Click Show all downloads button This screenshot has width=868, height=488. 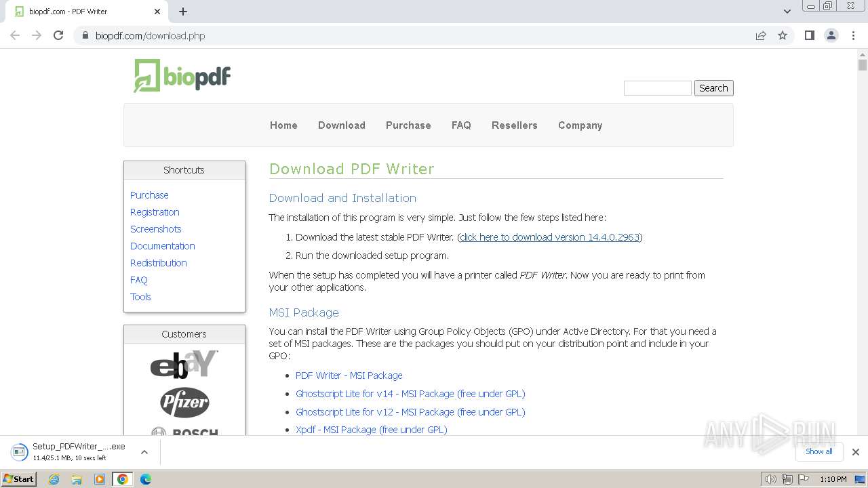(x=819, y=451)
